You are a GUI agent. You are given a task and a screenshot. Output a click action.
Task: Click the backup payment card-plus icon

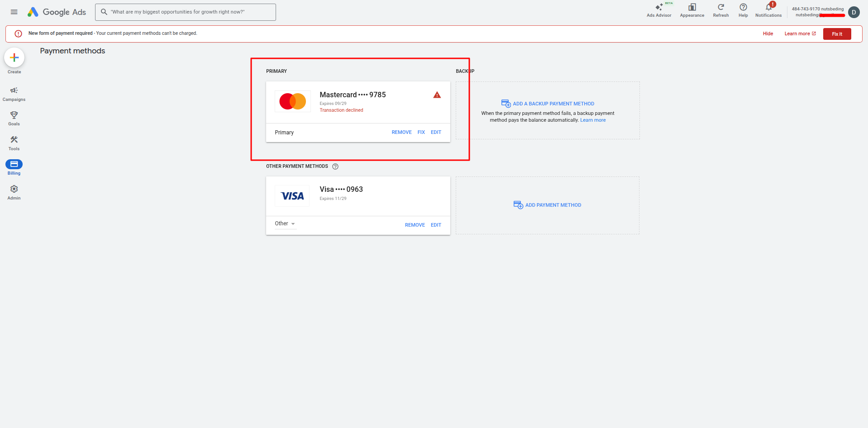tap(506, 104)
